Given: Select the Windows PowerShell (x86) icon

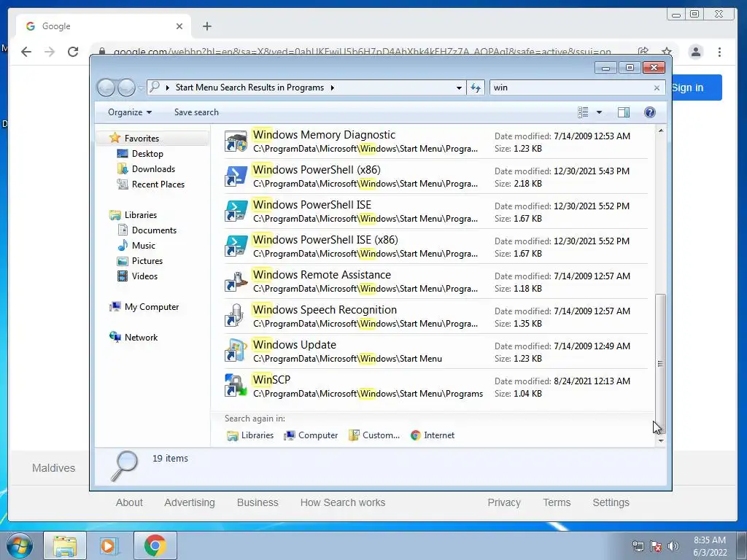Looking at the screenshot, I should 236,176.
